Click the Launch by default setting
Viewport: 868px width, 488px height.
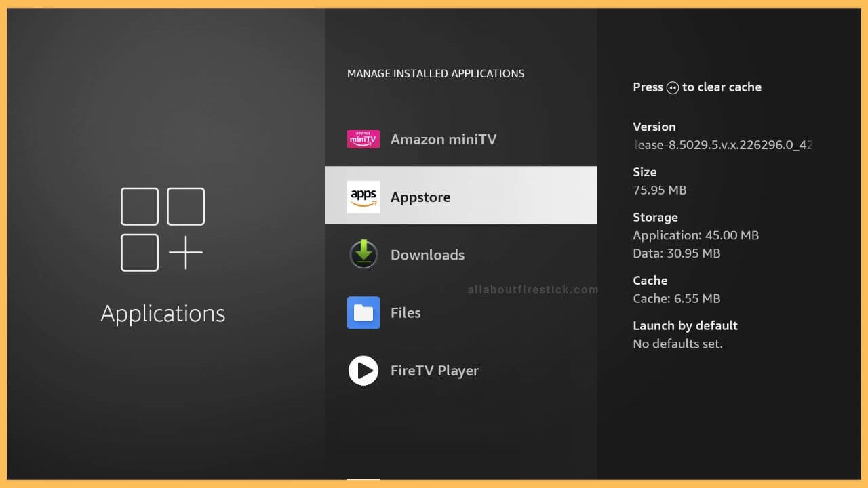(685, 325)
